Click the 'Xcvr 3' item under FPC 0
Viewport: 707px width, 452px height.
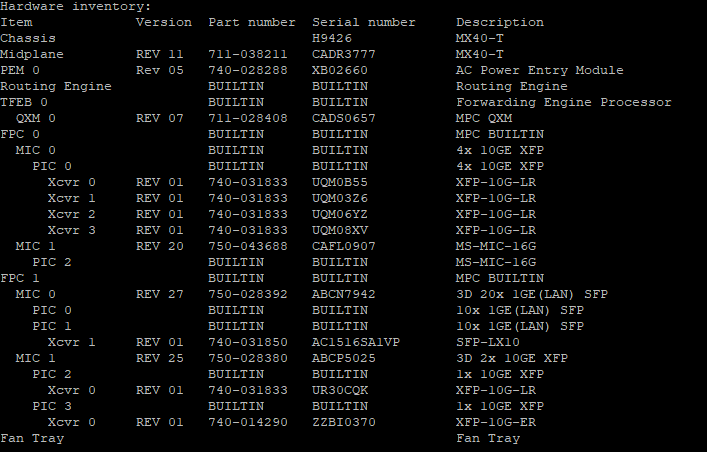point(71,231)
